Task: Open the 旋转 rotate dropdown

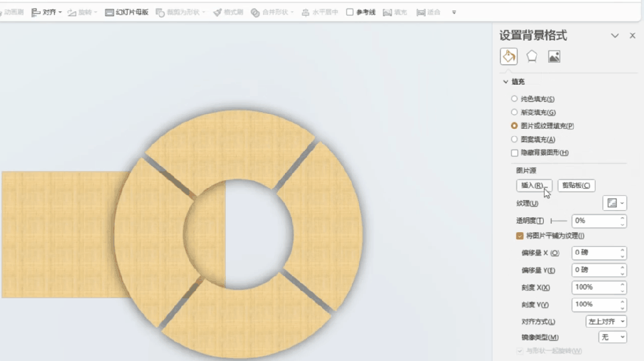Action: click(82, 13)
